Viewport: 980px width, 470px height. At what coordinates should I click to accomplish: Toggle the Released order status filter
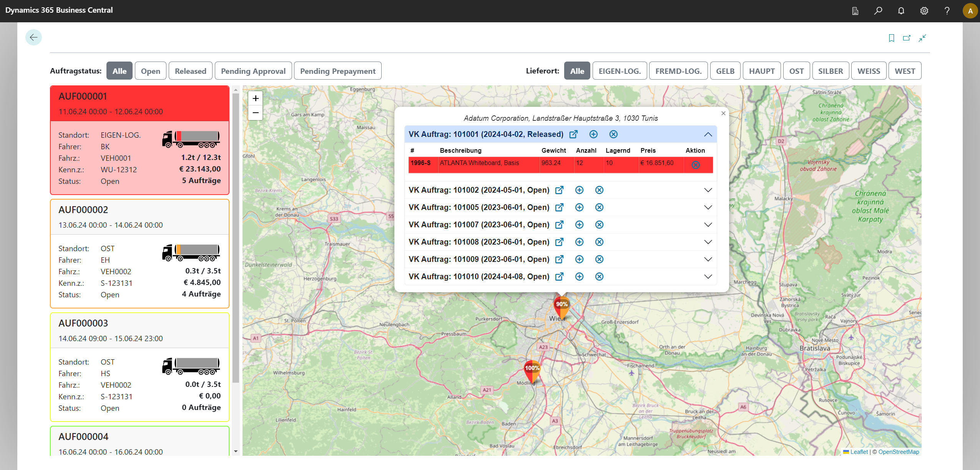[x=191, y=71]
